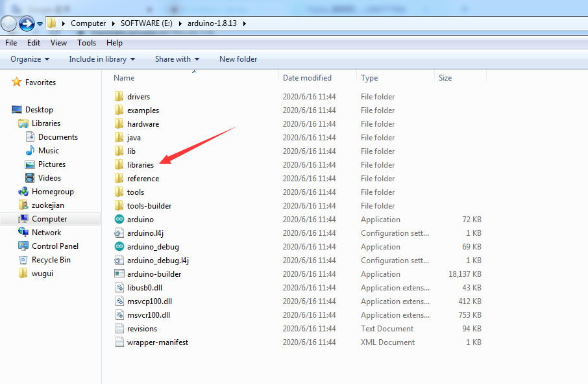Open the Tools menu
The width and height of the screenshot is (588, 384).
86,43
